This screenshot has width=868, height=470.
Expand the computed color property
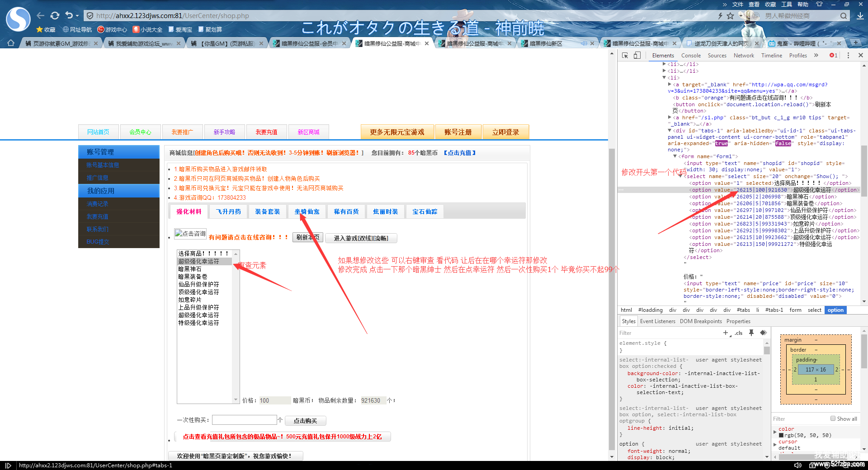pos(775,432)
